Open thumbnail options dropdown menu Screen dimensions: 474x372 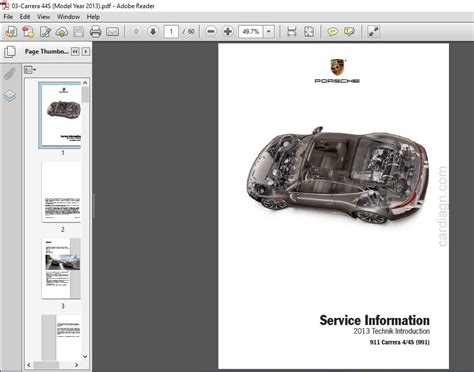point(30,70)
